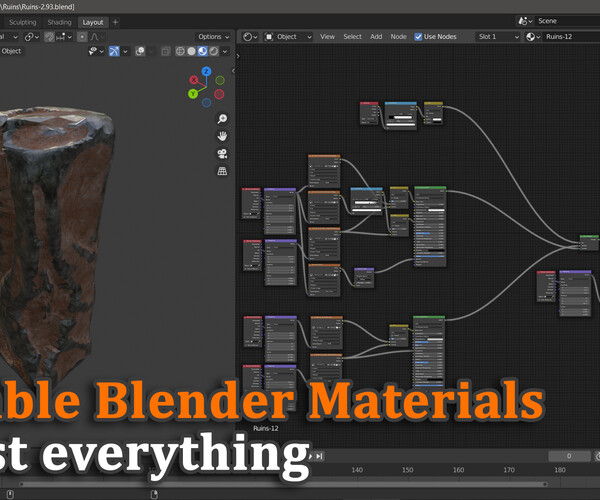The height and width of the screenshot is (500, 600).
Task: Click the hand pan view icon
Action: click(222, 136)
